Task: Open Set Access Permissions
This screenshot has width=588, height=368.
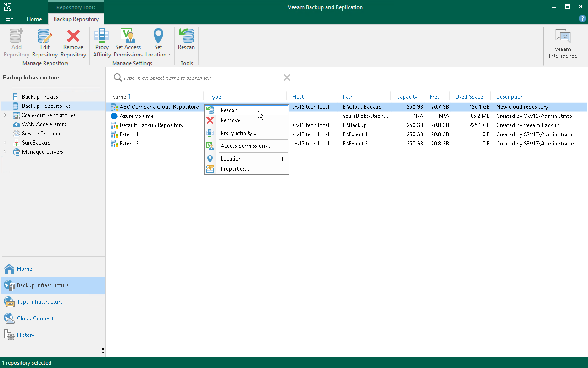Action: (128, 41)
